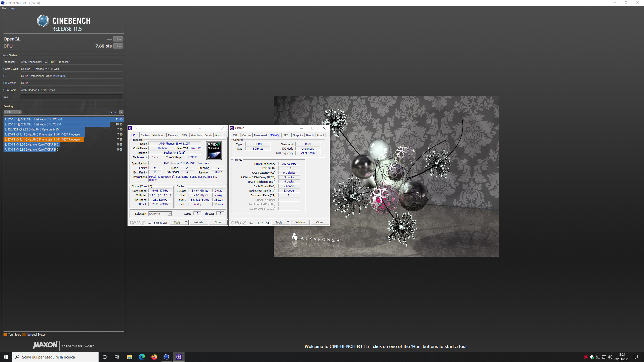Viewport: 644px width, 362px height.
Task: Select Mainboard tab in right CPU-Z window
Action: [260, 135]
